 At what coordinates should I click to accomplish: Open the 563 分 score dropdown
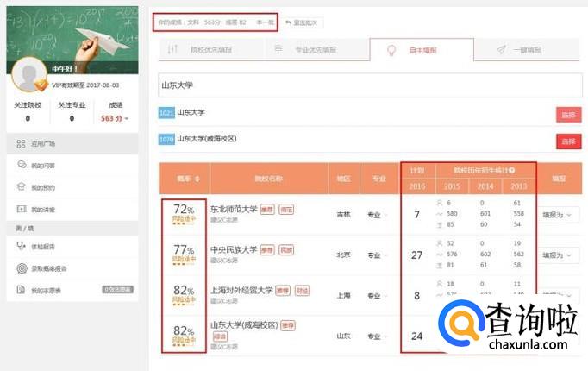click(115, 118)
